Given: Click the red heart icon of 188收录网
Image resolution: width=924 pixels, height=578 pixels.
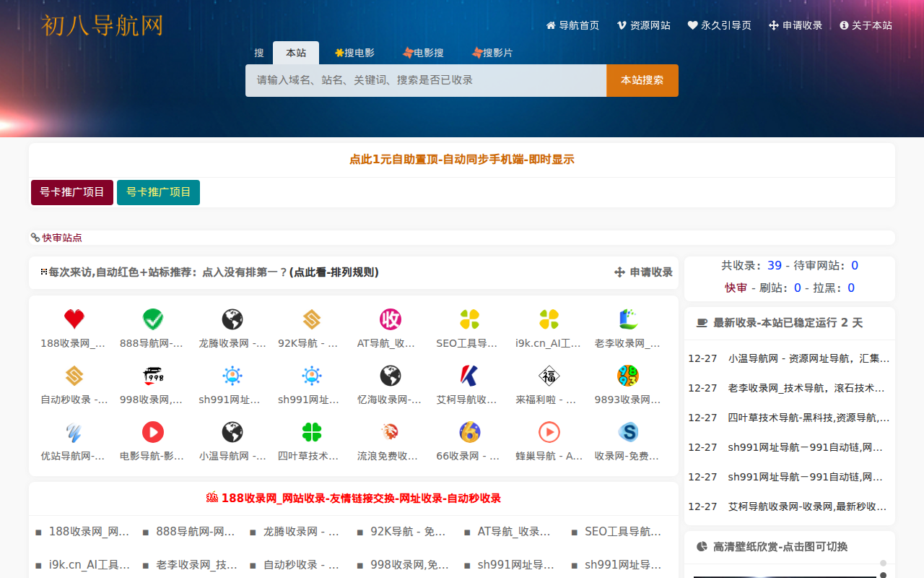Looking at the screenshot, I should [x=74, y=318].
